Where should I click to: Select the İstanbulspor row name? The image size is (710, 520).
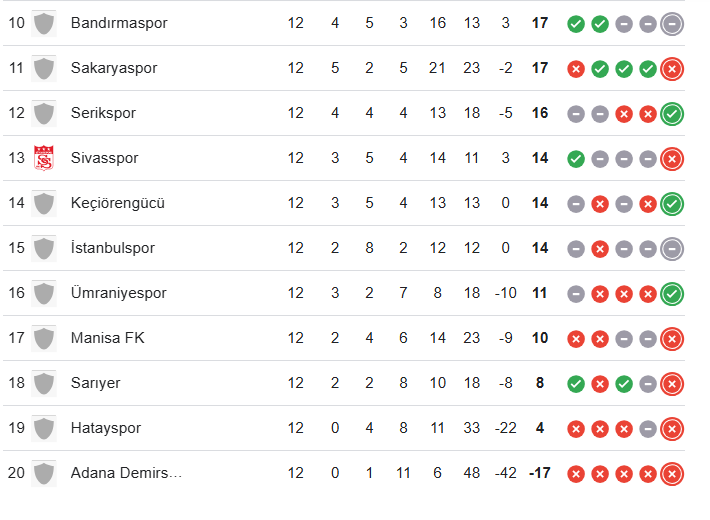(113, 248)
